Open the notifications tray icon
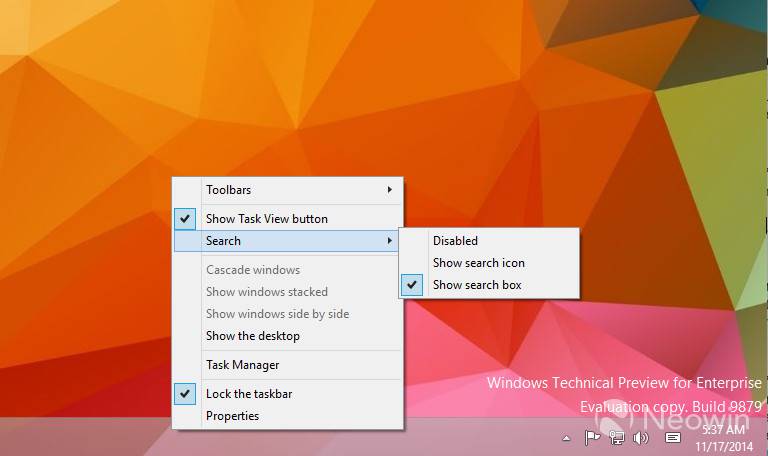The image size is (768, 456). [673, 437]
